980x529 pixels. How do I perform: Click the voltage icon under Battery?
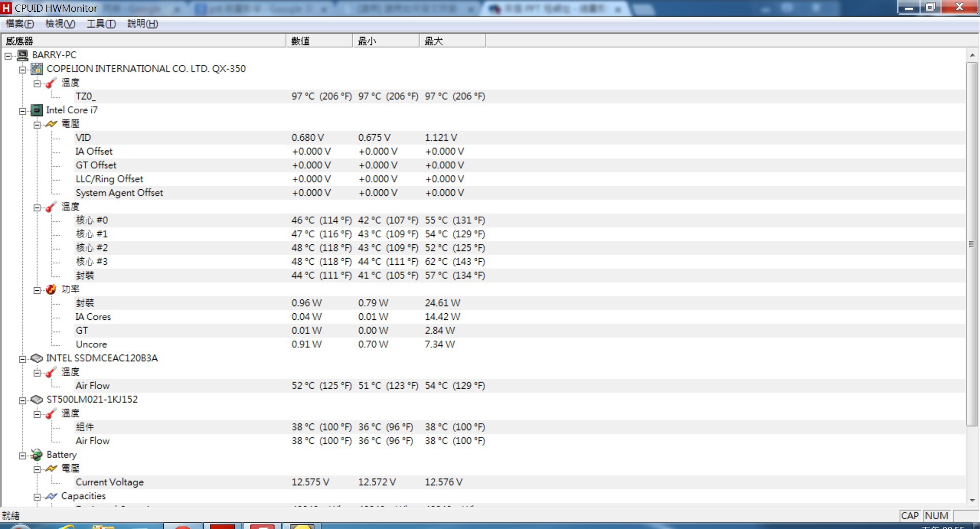coord(51,468)
